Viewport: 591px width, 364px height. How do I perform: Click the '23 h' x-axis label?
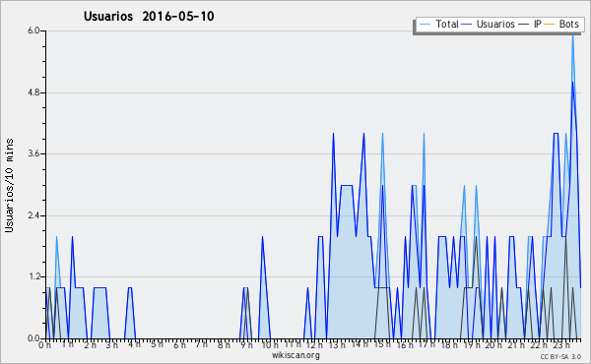[x=560, y=345]
